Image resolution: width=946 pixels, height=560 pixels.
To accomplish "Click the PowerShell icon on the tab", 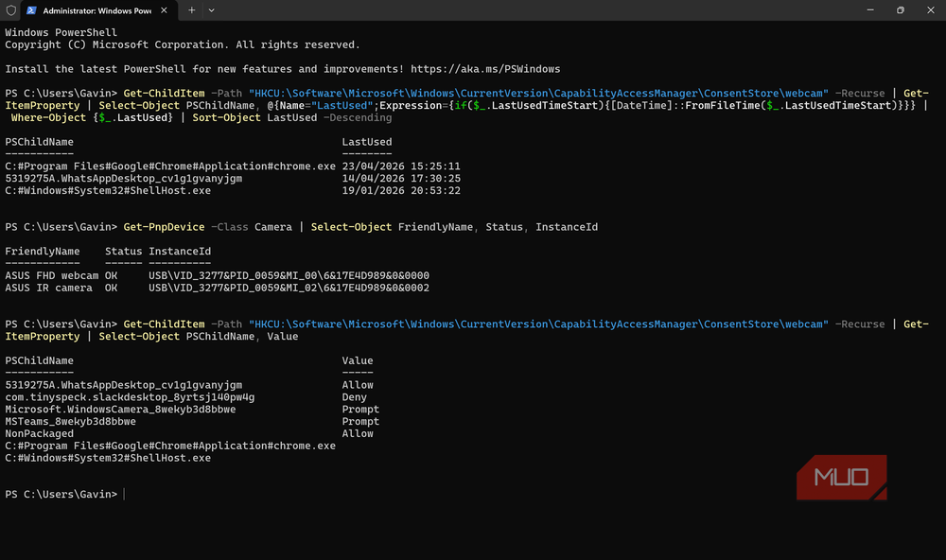I will point(31,10).
